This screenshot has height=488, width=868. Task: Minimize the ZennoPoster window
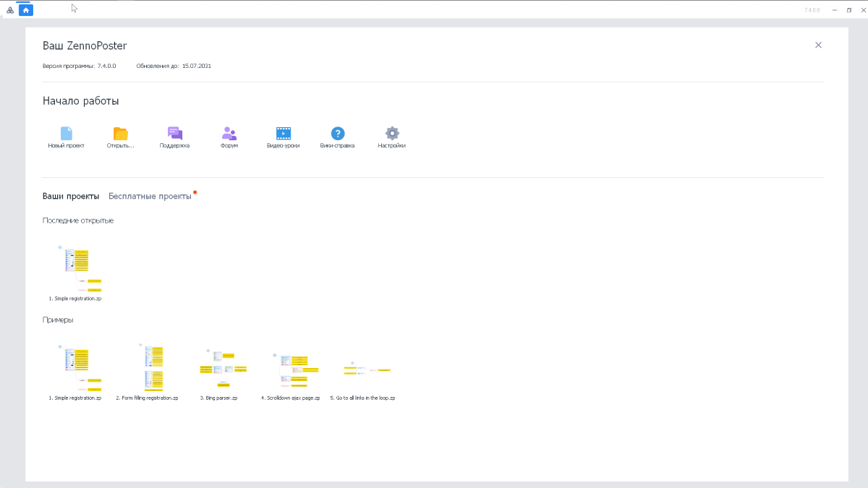[x=835, y=10]
